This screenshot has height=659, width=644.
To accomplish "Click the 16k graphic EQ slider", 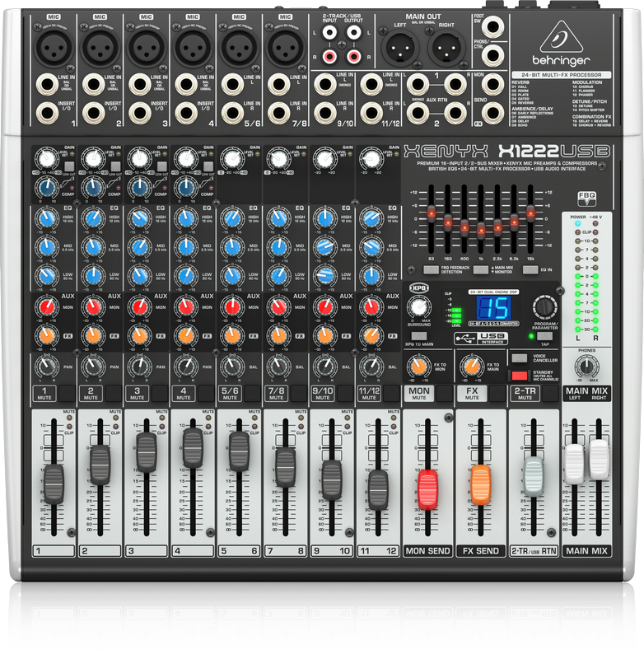I will tap(530, 213).
